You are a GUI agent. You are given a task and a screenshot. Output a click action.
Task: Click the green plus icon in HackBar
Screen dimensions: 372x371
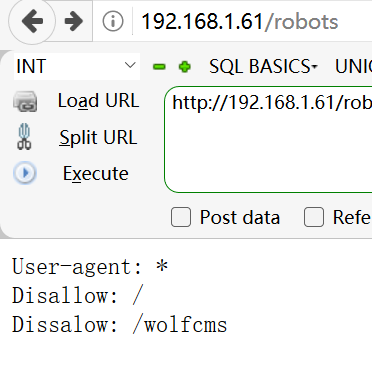[185, 67]
